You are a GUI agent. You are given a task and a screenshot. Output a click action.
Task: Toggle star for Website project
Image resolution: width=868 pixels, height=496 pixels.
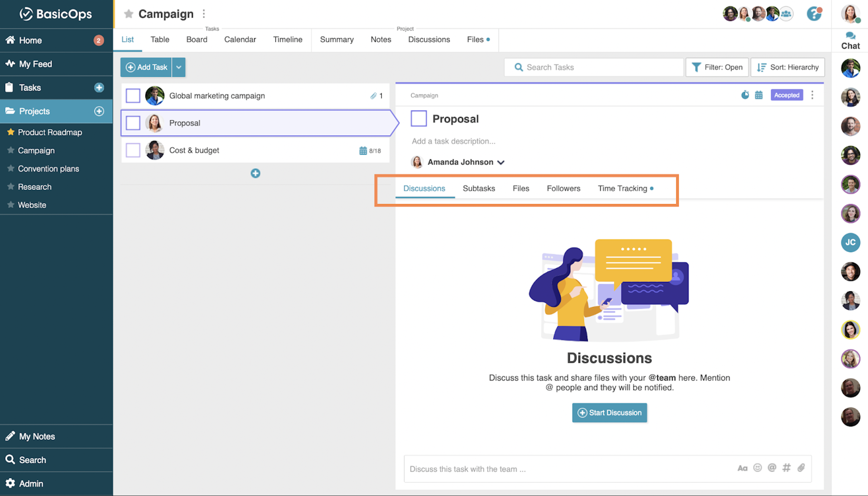(11, 205)
